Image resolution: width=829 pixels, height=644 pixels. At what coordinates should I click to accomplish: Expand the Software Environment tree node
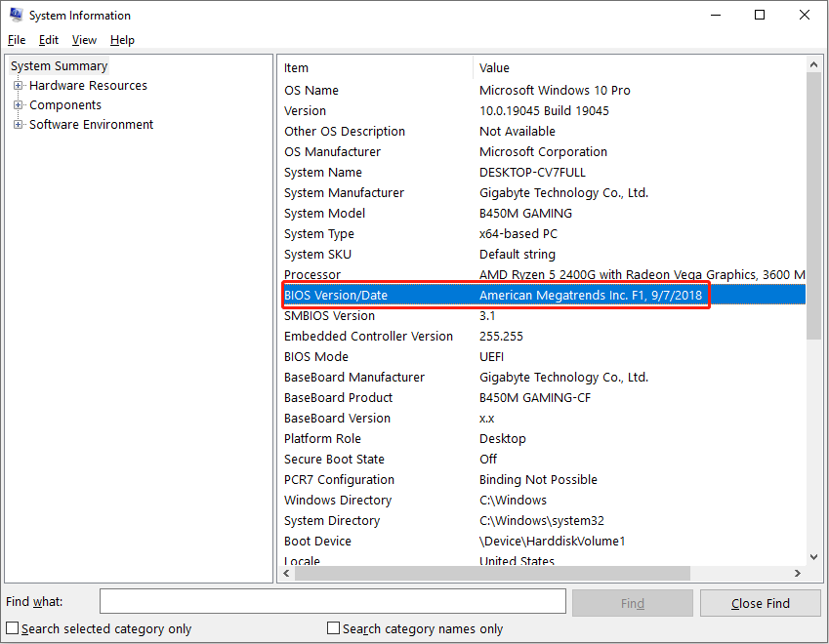pos(20,124)
